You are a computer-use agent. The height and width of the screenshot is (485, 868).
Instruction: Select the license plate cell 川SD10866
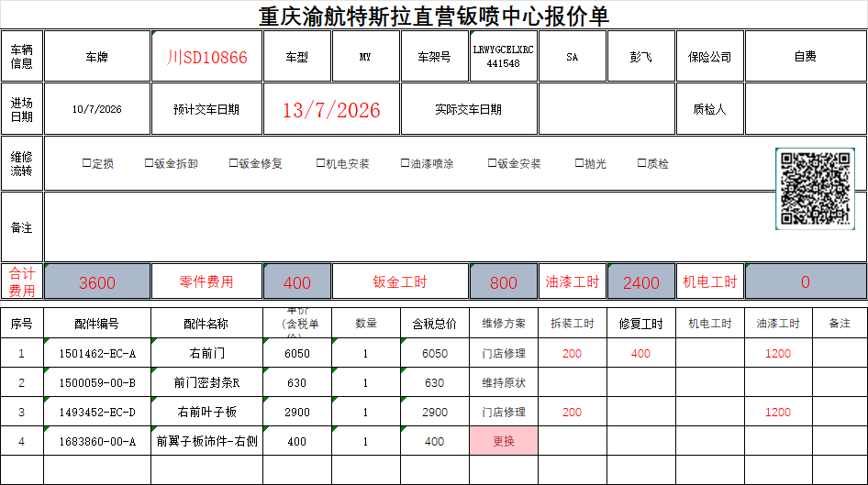(206, 57)
